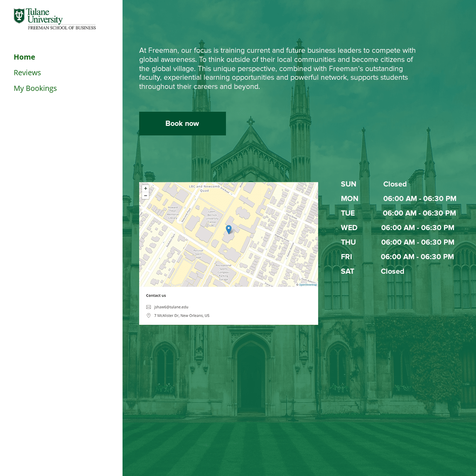476x476 pixels.
Task: Click the SUN Closed hours row
Action: 373,184
